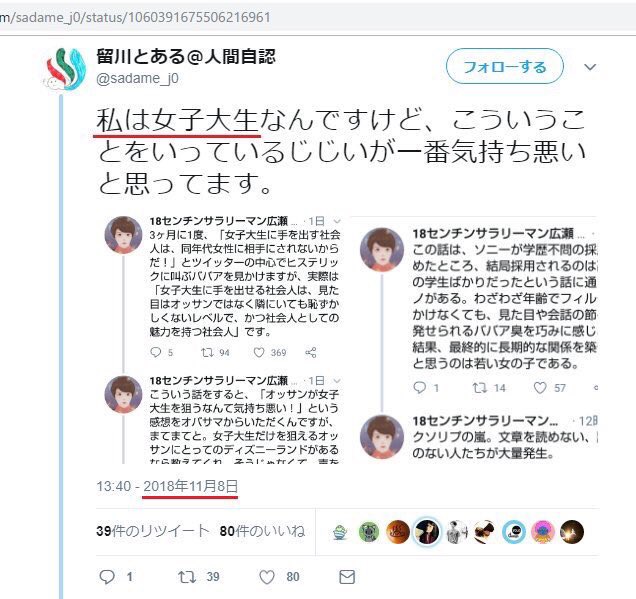Image resolution: width=636 pixels, height=599 pixels.
Task: Open the left embedded screenshot image
Action: 223,340
